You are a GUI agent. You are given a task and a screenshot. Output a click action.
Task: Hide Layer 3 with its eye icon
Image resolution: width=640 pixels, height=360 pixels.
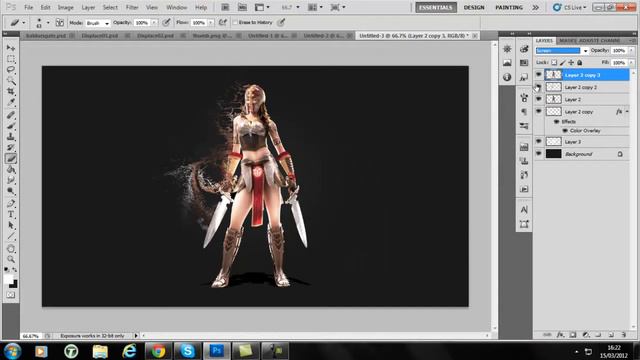tap(538, 142)
